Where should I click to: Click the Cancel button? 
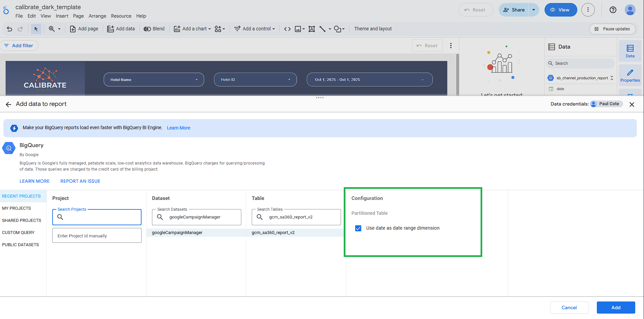569,308
